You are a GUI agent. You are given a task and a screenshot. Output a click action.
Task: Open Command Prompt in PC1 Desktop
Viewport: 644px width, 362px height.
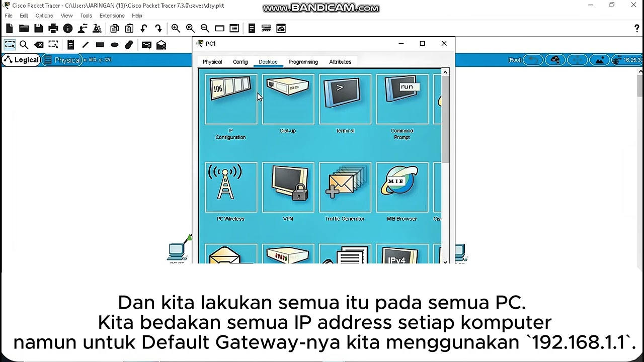point(403,99)
